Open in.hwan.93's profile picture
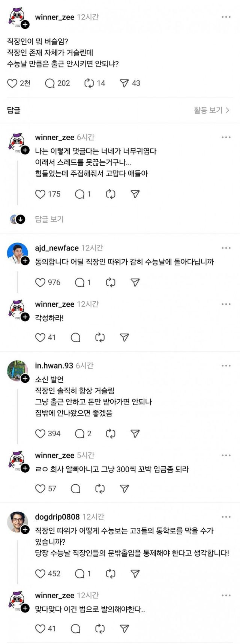 point(17,370)
